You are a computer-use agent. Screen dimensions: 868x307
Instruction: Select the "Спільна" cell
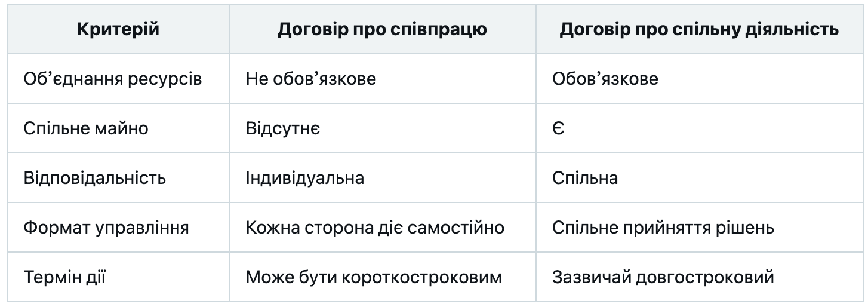pyautogui.click(x=584, y=179)
